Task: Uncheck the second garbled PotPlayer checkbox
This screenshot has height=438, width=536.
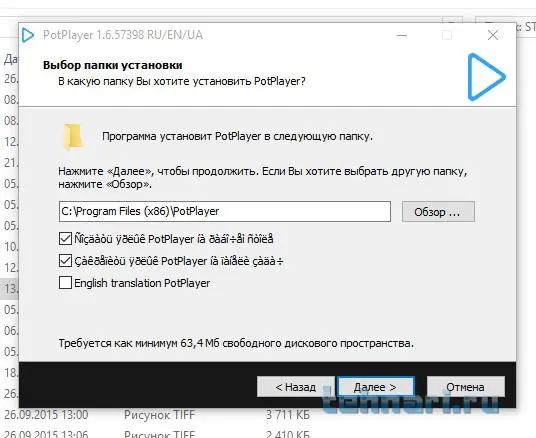Action: tap(65, 261)
